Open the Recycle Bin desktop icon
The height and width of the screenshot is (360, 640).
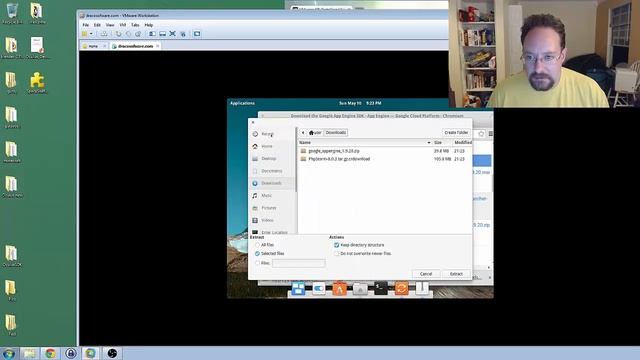[12, 13]
